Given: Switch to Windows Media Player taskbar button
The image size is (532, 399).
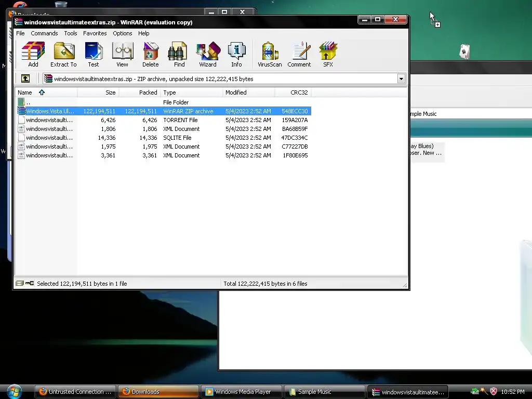Looking at the screenshot, I should (x=242, y=392).
